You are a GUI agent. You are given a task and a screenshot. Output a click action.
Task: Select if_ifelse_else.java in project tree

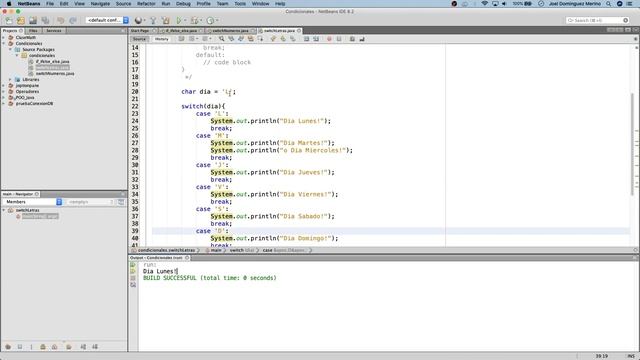[52, 61]
